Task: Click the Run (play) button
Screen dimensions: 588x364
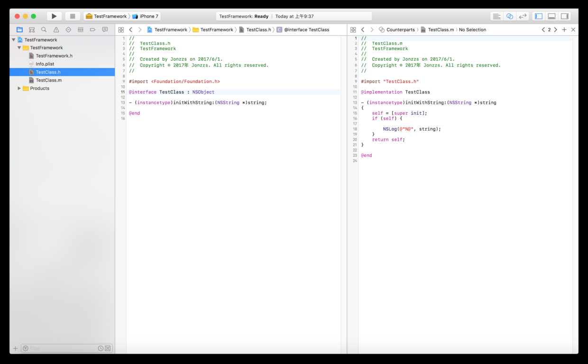Action: [54, 16]
